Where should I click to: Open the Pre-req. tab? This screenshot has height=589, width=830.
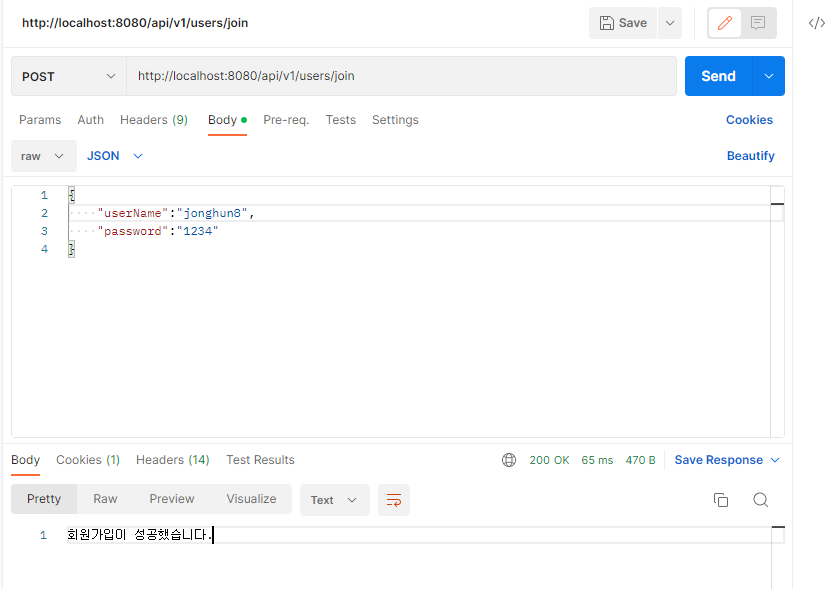point(286,120)
